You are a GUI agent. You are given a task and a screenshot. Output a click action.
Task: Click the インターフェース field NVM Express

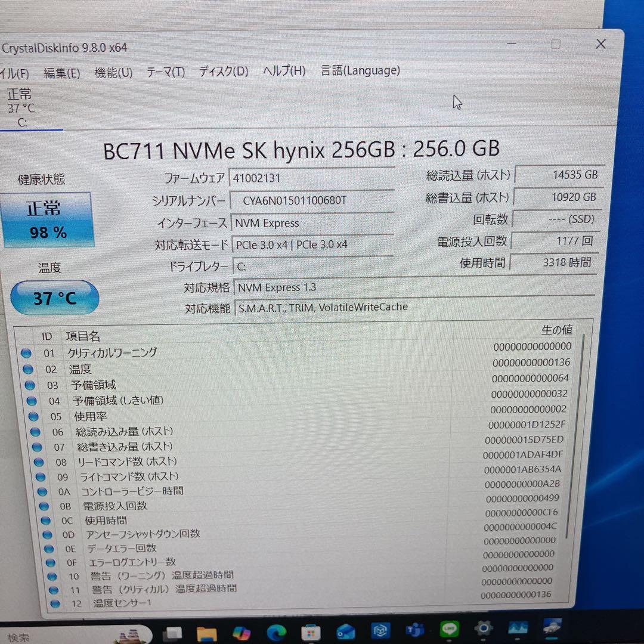[x=313, y=223]
